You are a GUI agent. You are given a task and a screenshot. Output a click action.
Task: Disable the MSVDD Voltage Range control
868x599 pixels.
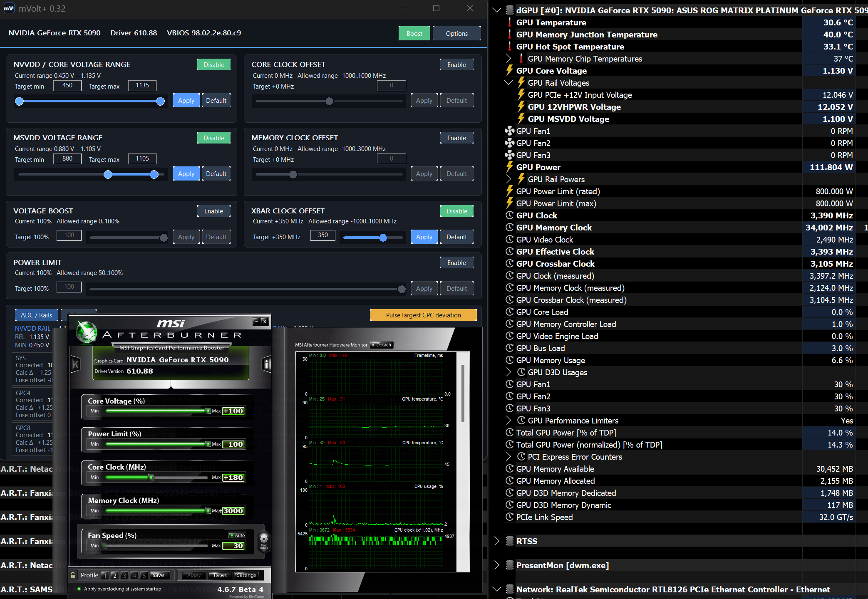tap(214, 138)
